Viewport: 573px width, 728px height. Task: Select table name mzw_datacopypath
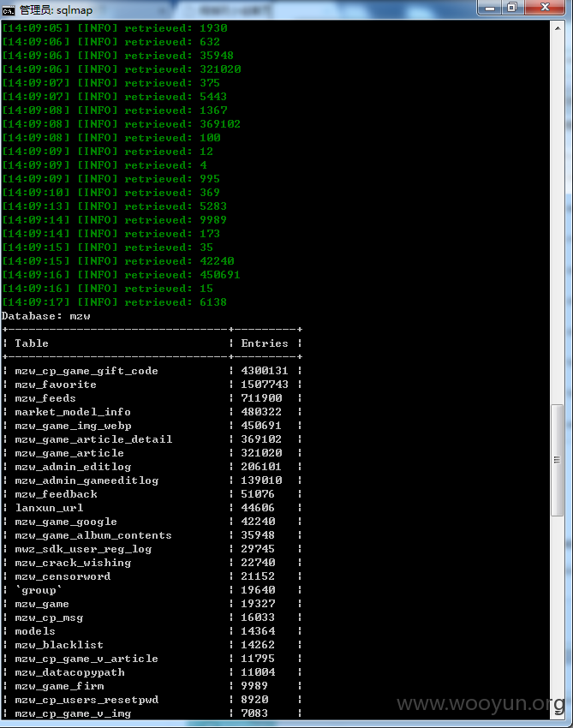pyautogui.click(x=69, y=672)
